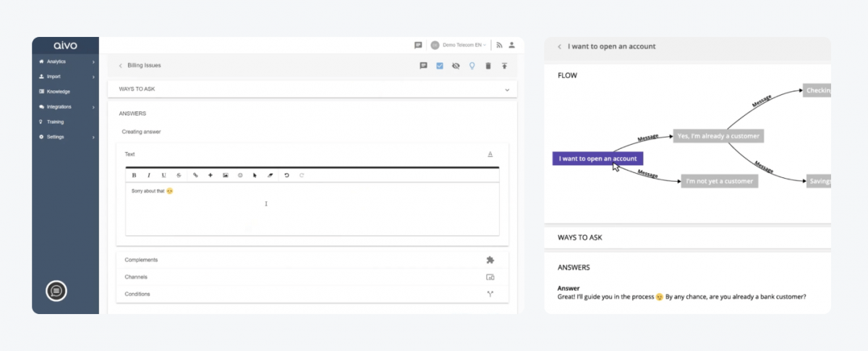
Task: Open the Complements puzzle icon
Action: (x=490, y=260)
